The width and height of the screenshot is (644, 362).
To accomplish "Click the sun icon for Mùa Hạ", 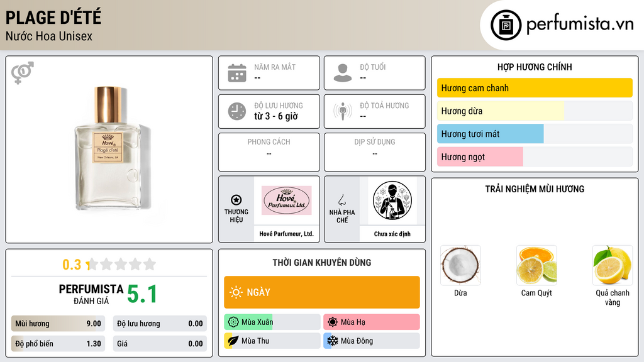I will tap(333, 322).
